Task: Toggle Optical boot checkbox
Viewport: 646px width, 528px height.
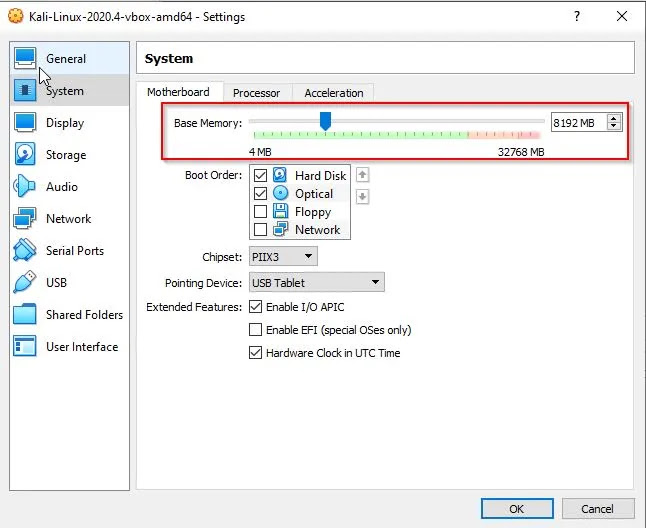Action: tap(260, 193)
